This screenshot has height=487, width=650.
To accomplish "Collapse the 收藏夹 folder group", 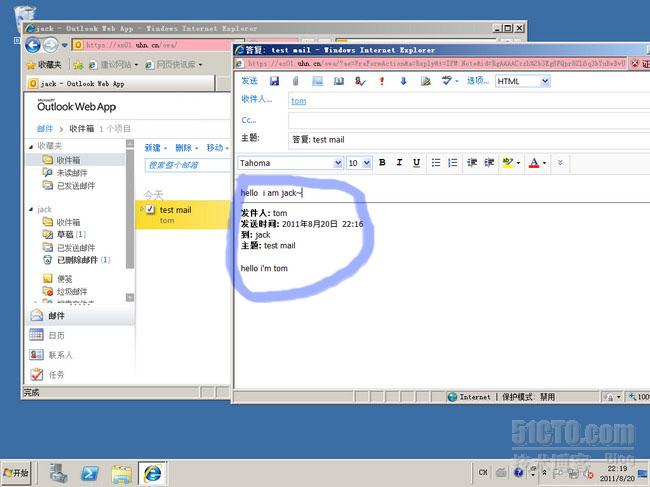I will (x=31, y=146).
